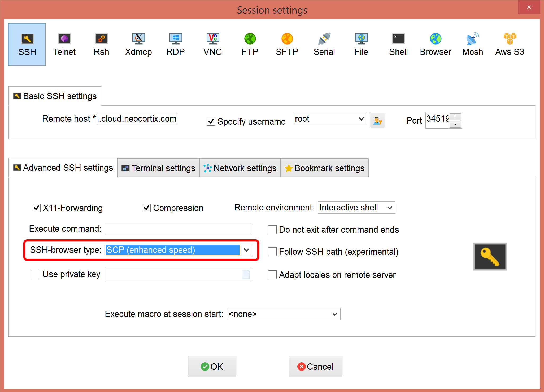Expand the SSH-browser type dropdown
This screenshot has width=544, height=392.
[x=246, y=250]
